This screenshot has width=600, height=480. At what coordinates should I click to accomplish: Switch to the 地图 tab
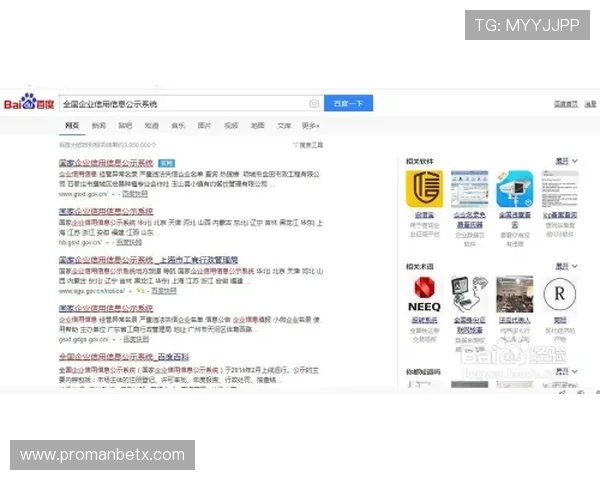point(258,125)
